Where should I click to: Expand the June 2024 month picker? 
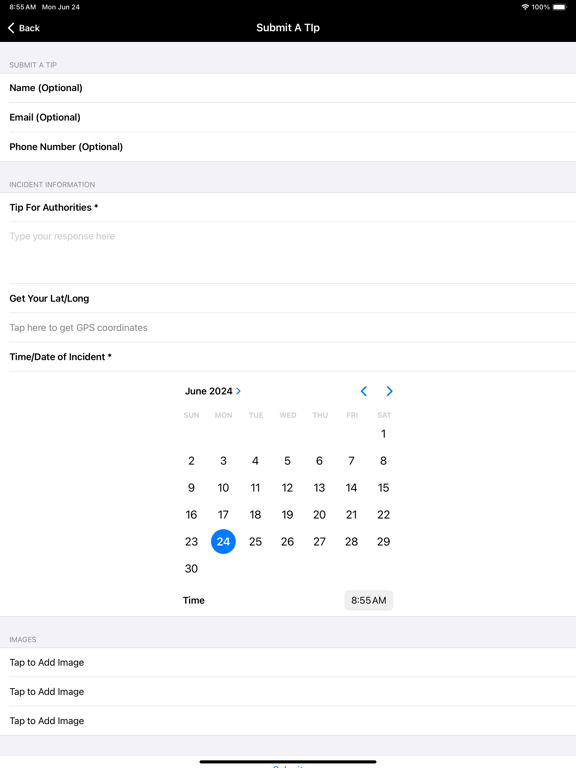213,391
